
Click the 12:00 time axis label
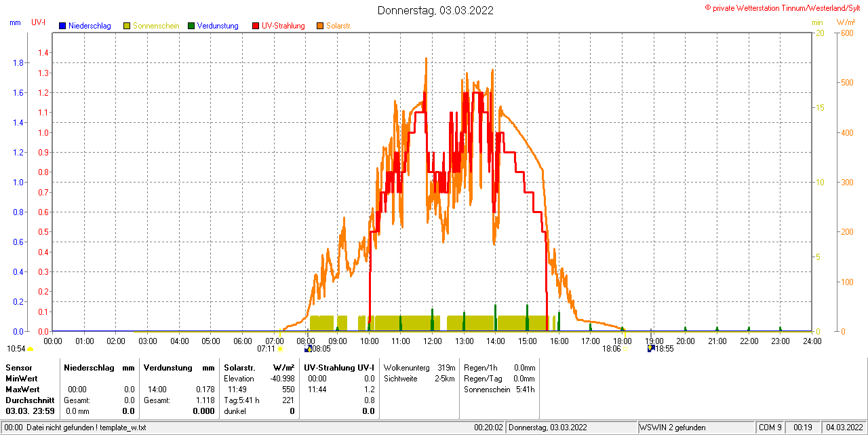432,341
